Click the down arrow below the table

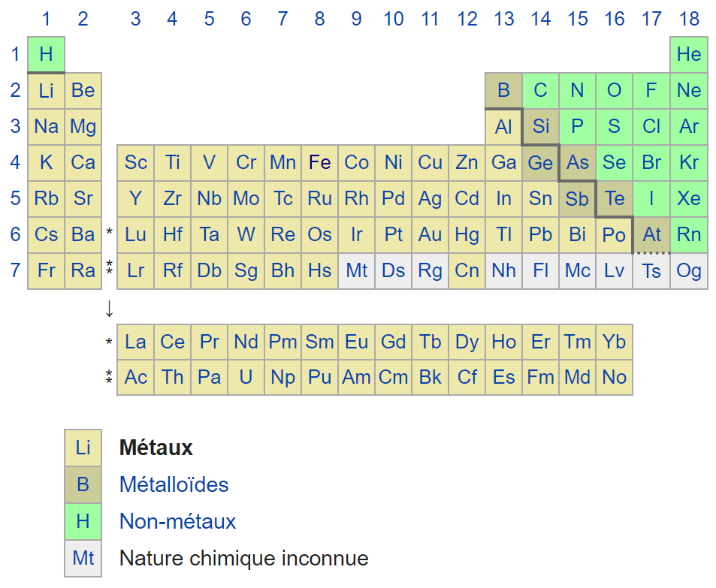[x=109, y=308]
